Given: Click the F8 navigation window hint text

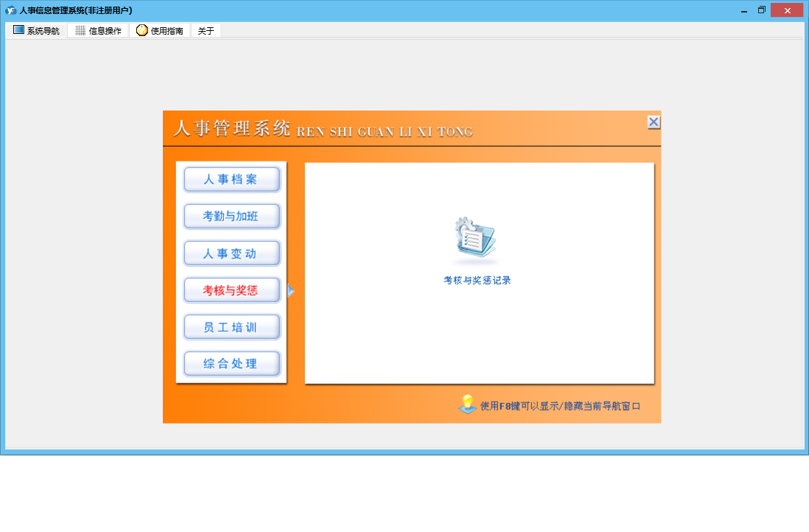Looking at the screenshot, I should (560, 406).
